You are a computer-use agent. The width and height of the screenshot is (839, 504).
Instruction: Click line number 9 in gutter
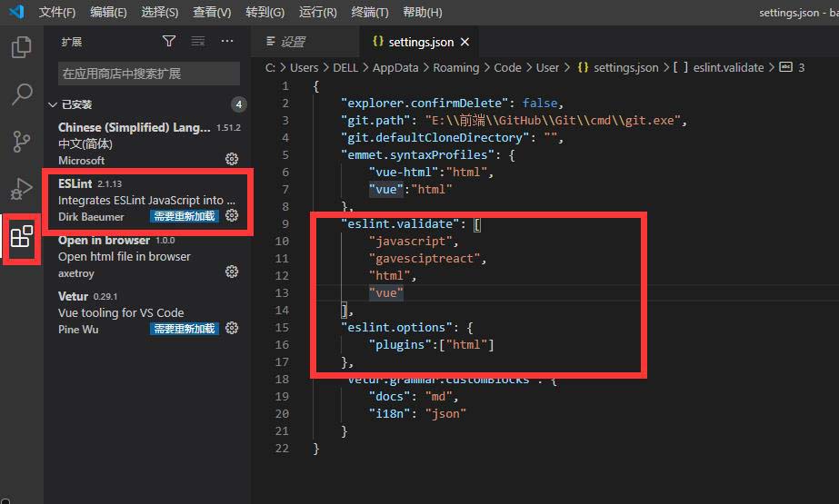[285, 224]
